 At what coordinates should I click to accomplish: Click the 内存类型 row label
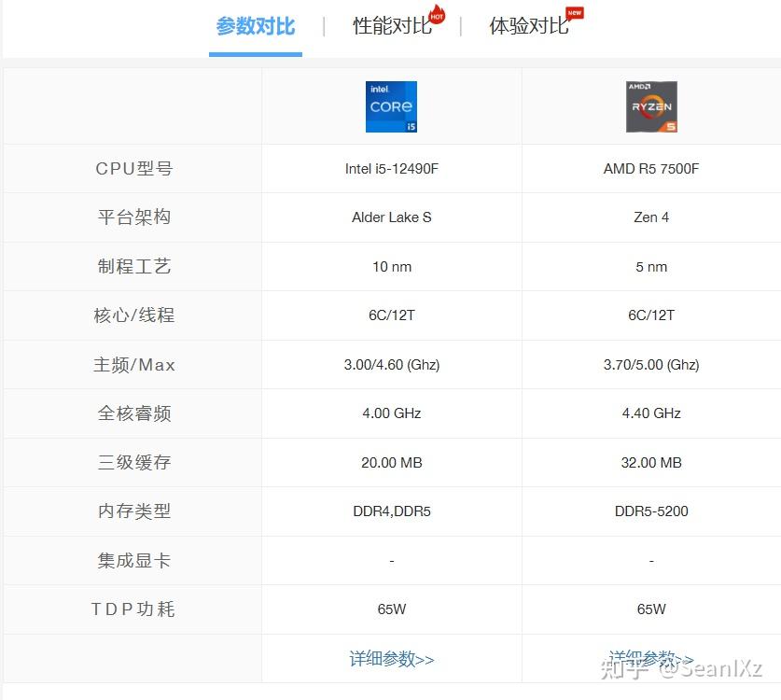click(134, 511)
